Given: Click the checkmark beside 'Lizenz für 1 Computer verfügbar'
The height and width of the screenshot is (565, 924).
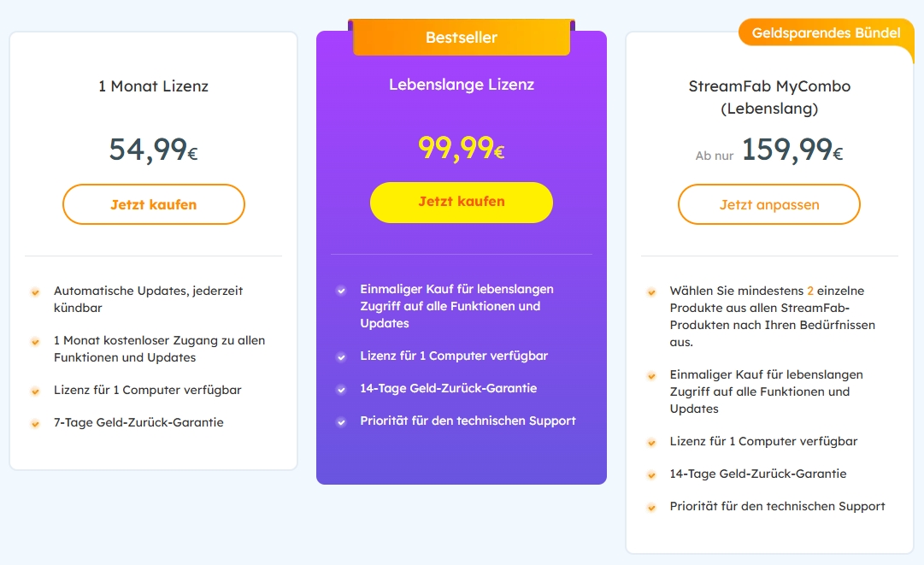Looking at the screenshot, I should point(340,356).
